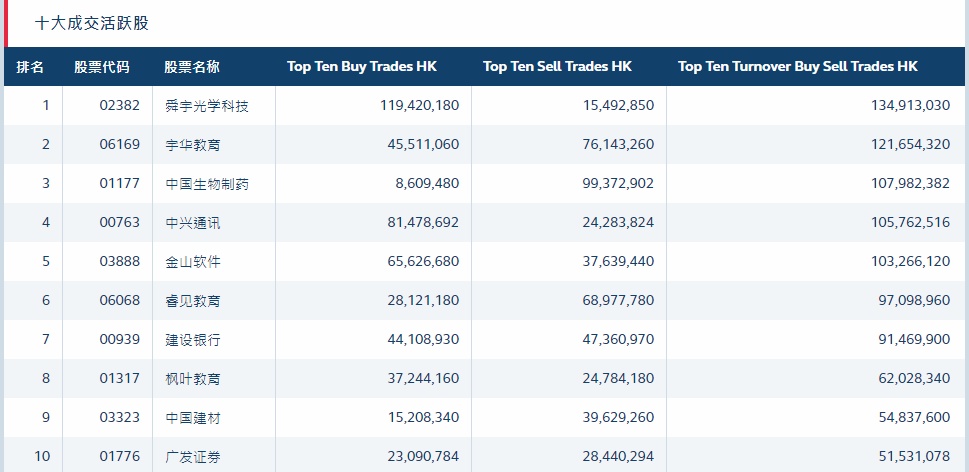Screen dimensions: 969x472
Task: Click the 十大成交活跃股 section title
Action: tap(91, 23)
